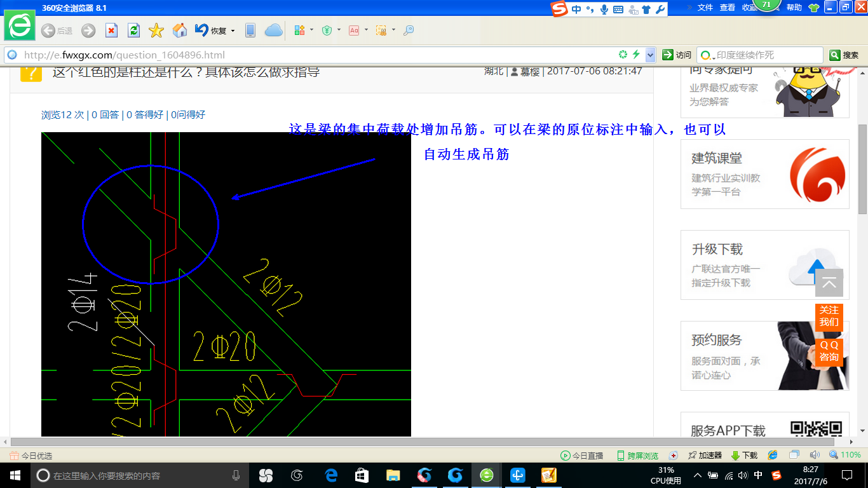Expand the Aa translate dropdown arrow

[x=366, y=30]
